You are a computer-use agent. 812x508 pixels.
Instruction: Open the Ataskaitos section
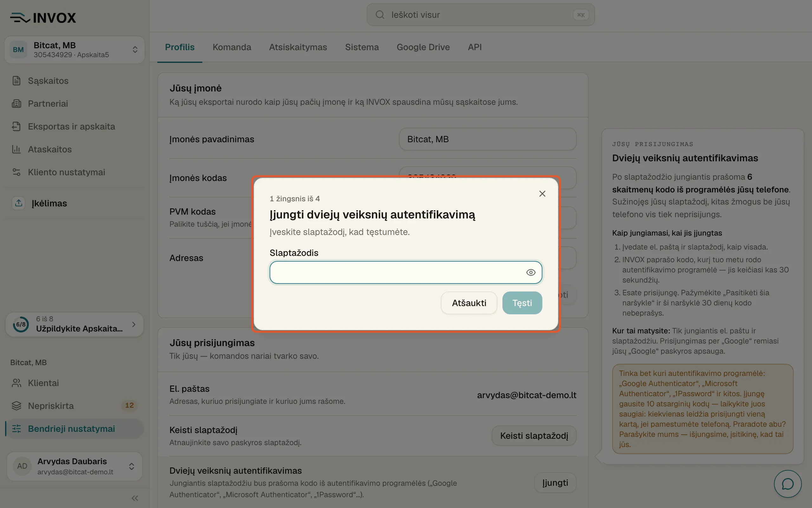click(x=75, y=149)
